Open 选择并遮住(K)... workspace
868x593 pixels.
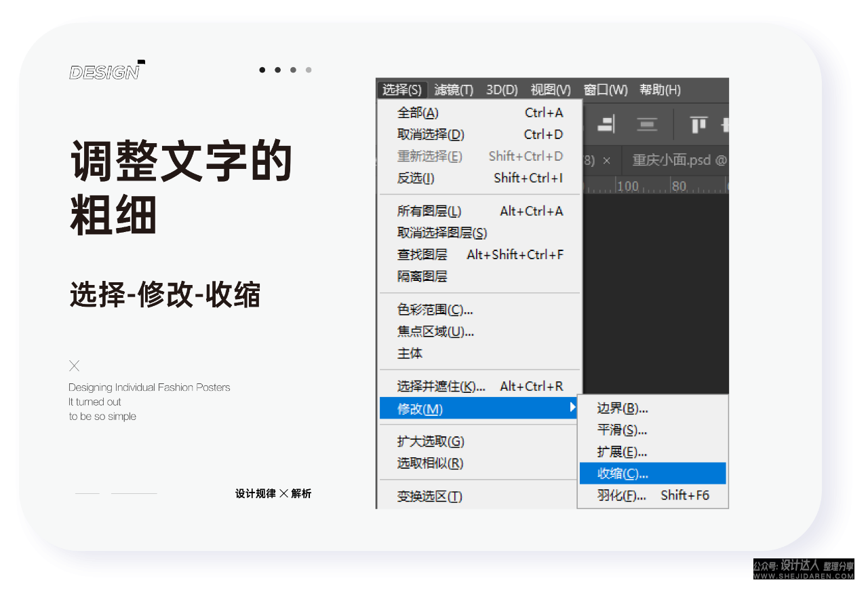[x=479, y=387]
